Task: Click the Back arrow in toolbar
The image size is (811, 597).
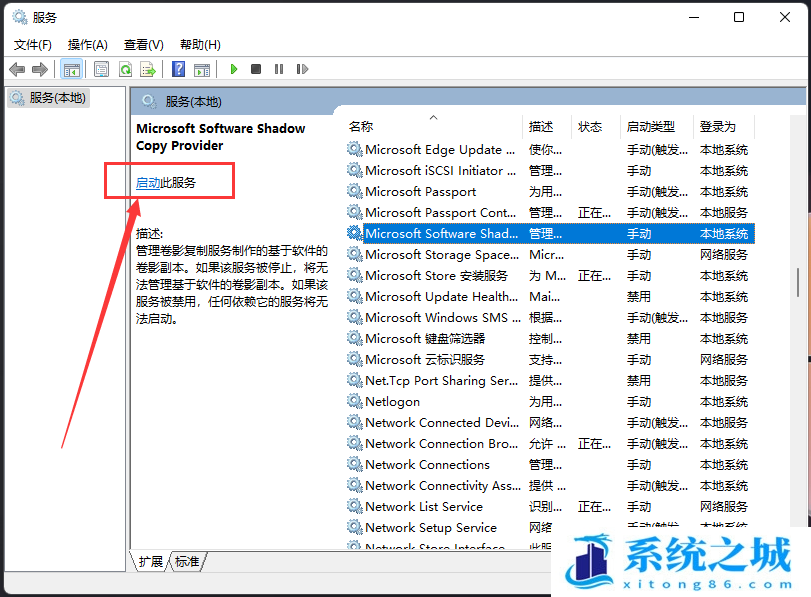Action: pyautogui.click(x=17, y=69)
